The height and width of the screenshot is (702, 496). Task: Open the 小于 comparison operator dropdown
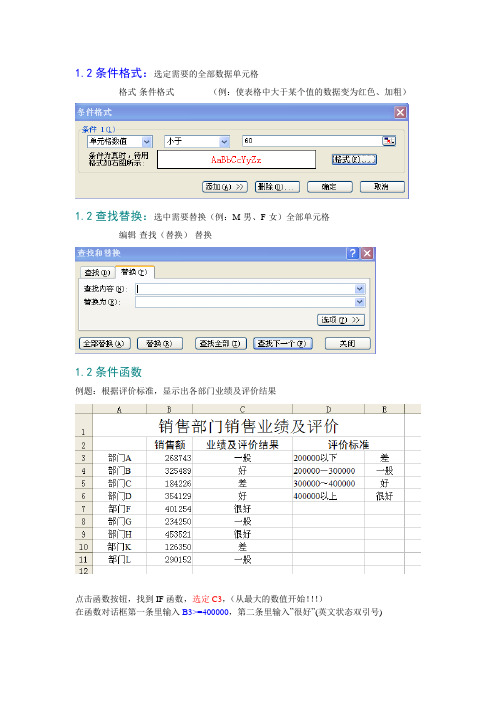pyautogui.click(x=224, y=141)
